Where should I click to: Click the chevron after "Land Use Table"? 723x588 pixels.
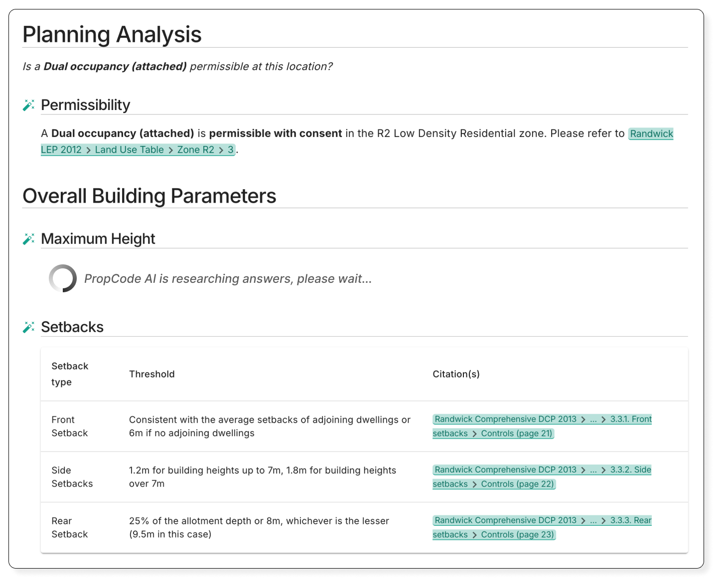pos(170,150)
